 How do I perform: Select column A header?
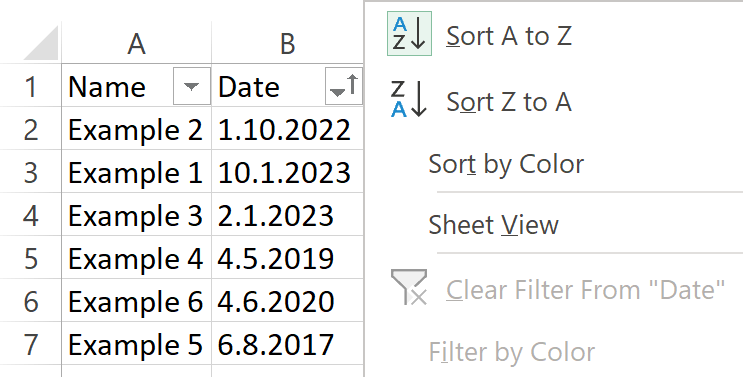(x=136, y=44)
